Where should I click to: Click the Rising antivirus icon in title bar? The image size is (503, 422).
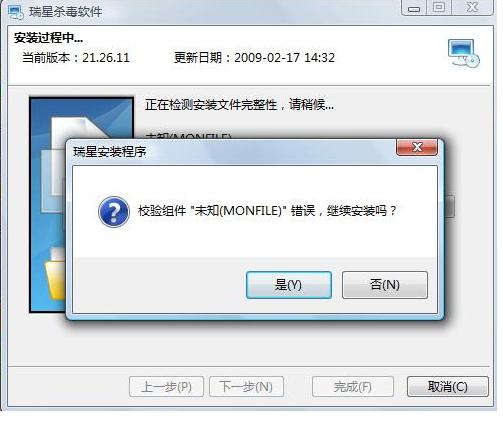[15, 12]
